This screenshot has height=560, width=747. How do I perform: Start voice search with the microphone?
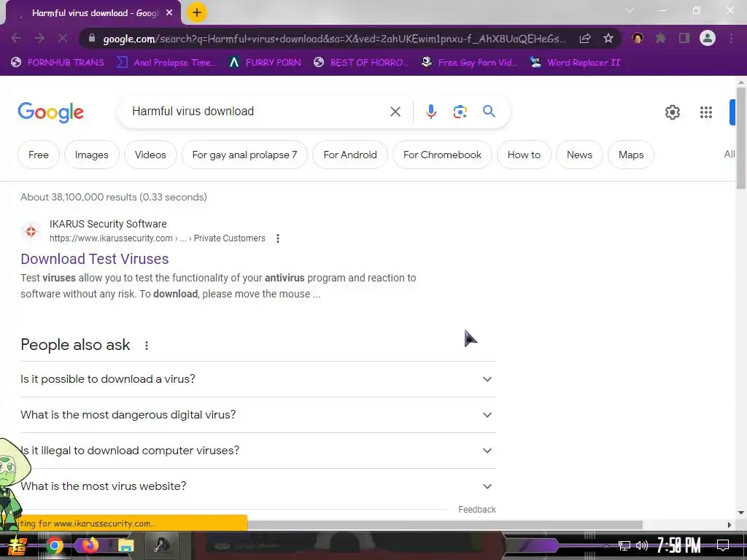[430, 112]
